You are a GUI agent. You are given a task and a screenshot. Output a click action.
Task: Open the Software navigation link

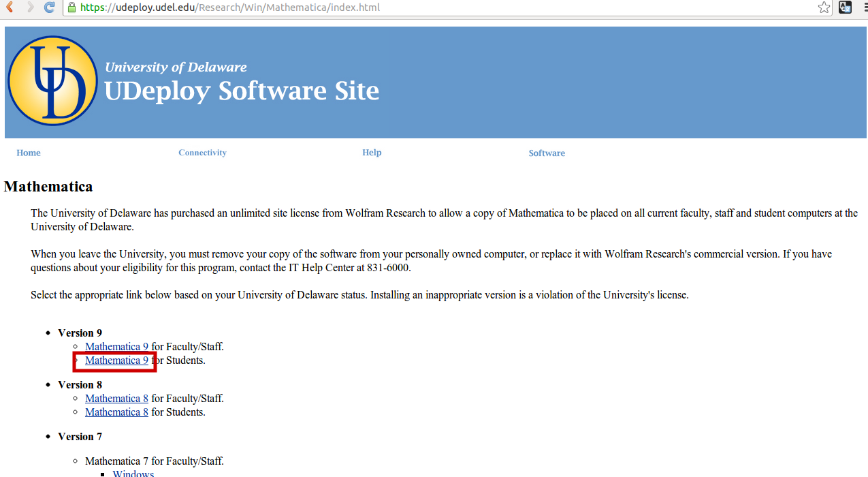[547, 153]
